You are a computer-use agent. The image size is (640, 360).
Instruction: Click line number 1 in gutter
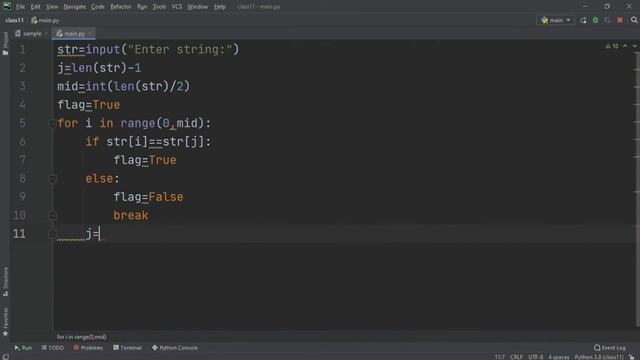(x=22, y=49)
